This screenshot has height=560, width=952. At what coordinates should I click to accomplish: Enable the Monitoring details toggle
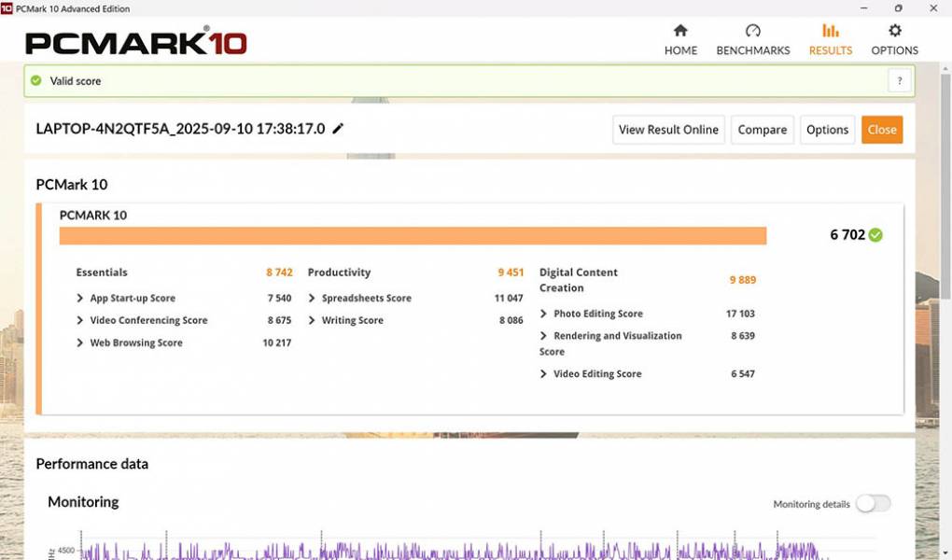[873, 504]
